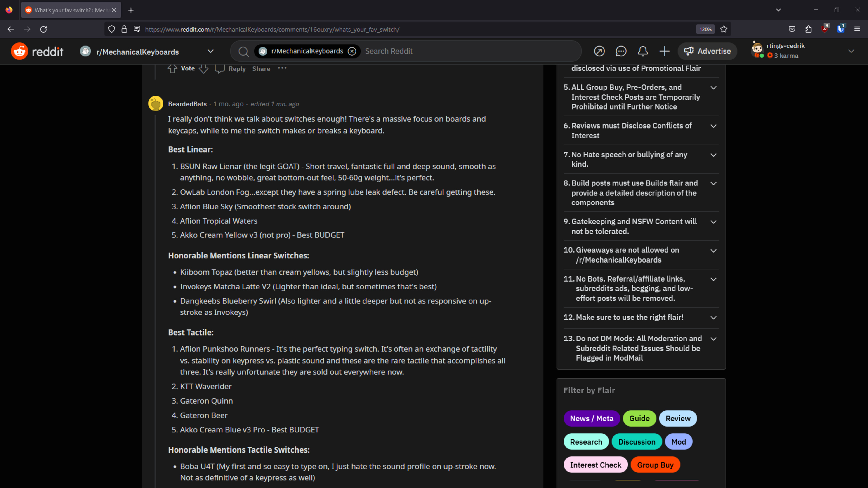Expand rule 7 No Hate speech
The height and width of the screenshot is (488, 868).
pyautogui.click(x=713, y=155)
